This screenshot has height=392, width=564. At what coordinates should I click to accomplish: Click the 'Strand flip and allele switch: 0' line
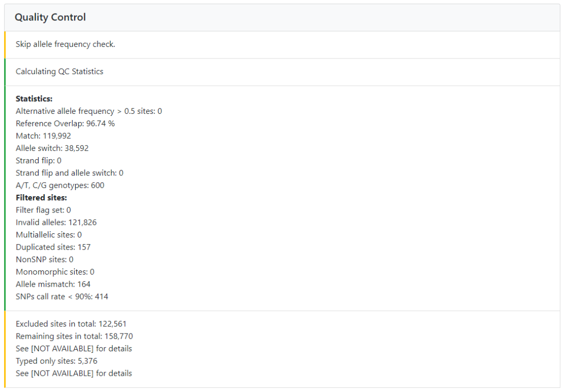(x=69, y=173)
